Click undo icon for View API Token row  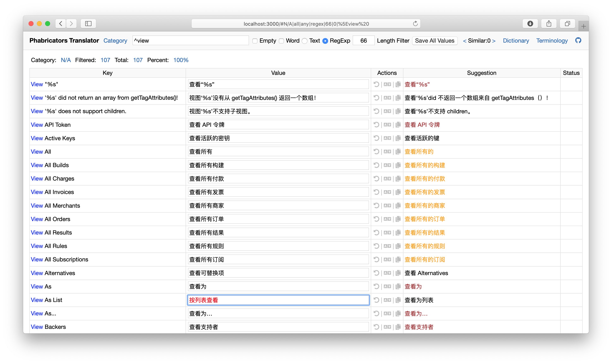[x=376, y=125]
